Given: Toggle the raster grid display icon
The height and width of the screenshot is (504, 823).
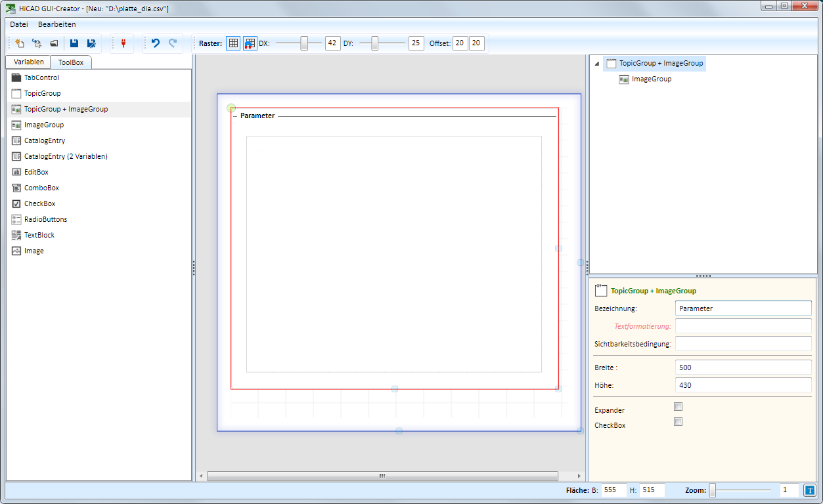Looking at the screenshot, I should pyautogui.click(x=233, y=43).
